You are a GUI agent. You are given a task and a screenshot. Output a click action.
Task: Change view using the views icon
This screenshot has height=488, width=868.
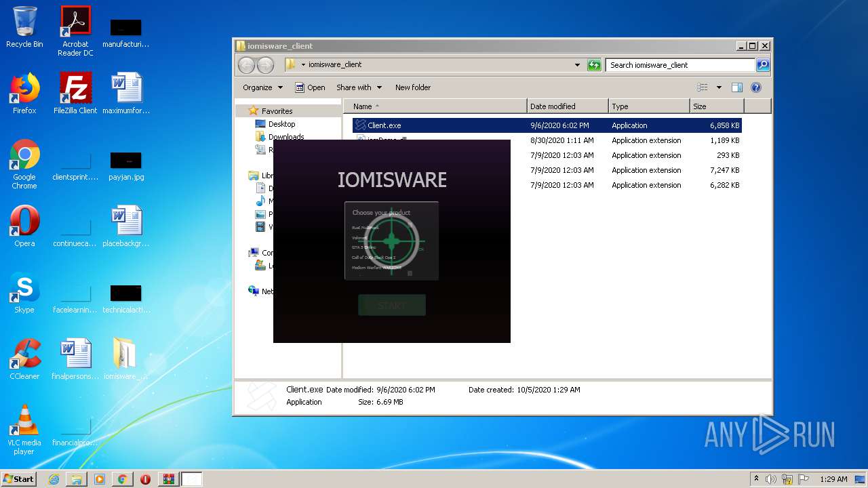(703, 87)
